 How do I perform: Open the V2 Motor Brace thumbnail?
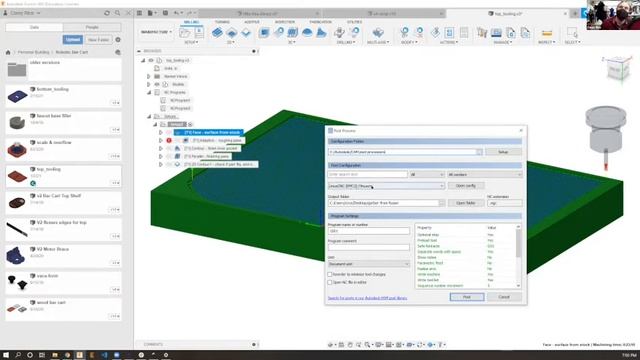pos(16,256)
